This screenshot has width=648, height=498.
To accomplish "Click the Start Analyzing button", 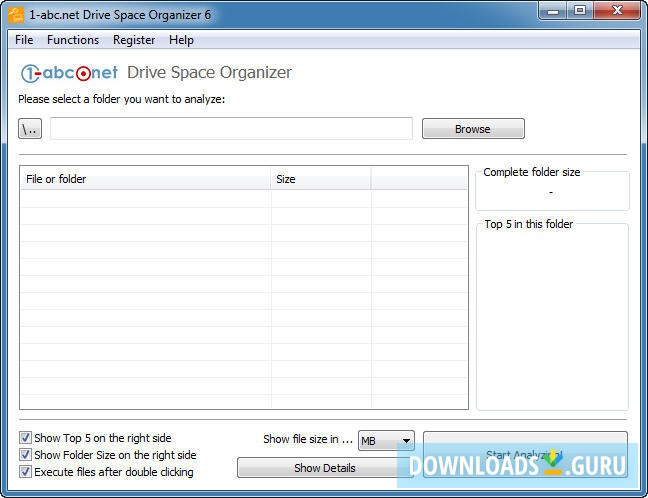I will pos(525,455).
